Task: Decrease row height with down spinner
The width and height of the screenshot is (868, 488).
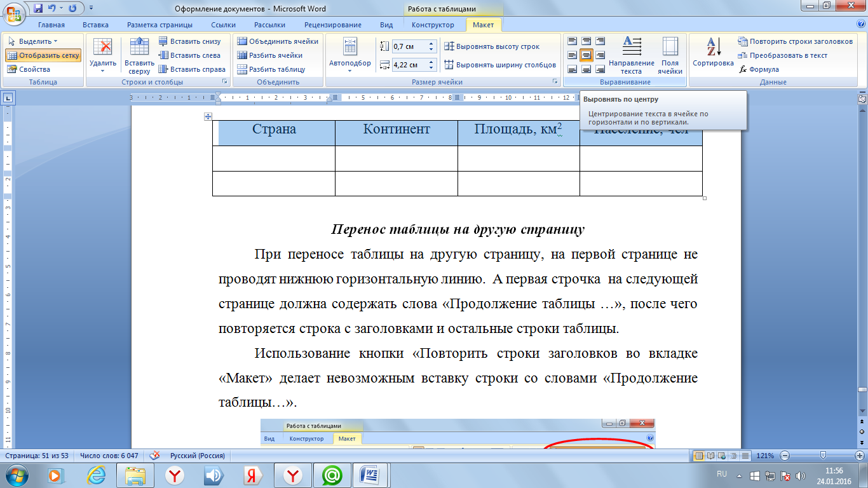Action: tap(432, 50)
